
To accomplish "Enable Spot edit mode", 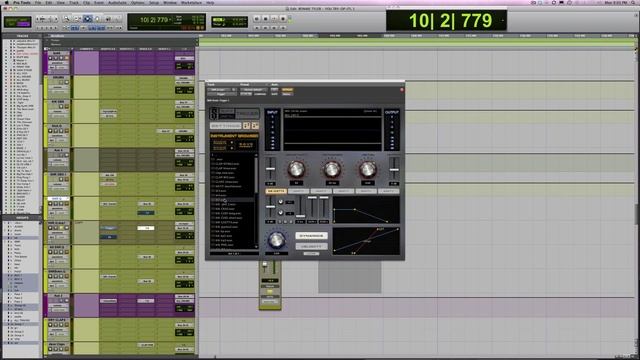I will [24, 19].
